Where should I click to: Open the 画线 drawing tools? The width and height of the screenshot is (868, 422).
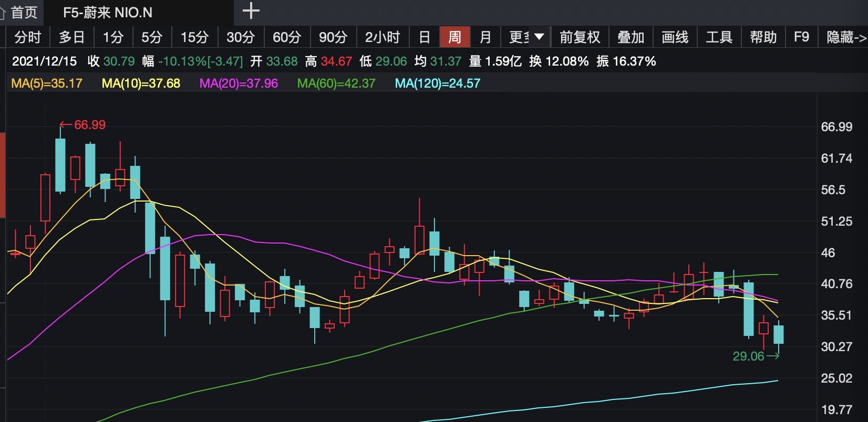tap(675, 37)
